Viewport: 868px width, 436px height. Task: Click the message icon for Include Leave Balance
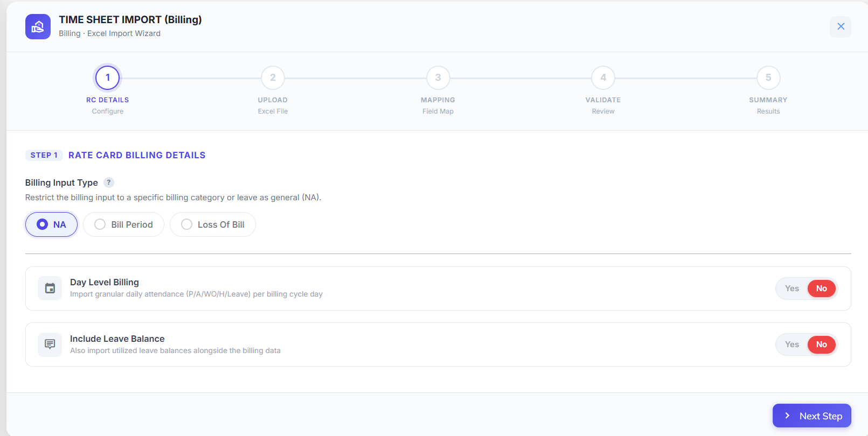coord(50,344)
